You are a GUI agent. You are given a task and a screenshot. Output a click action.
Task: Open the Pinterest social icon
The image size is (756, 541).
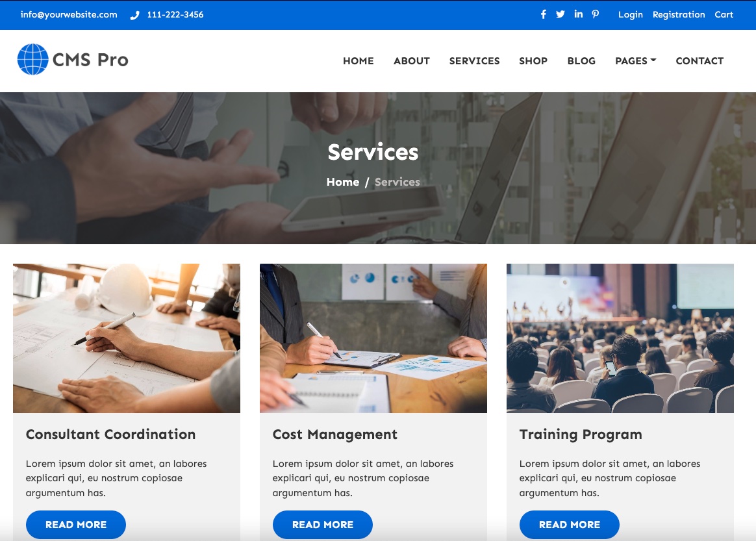coord(596,14)
